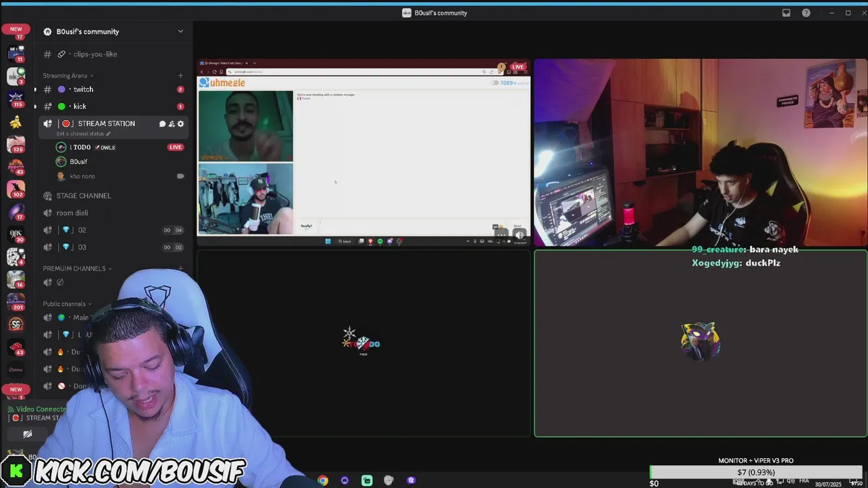Focus the webcam video tile of streamer
The width and height of the screenshot is (868, 488).
pyautogui.click(x=700, y=152)
